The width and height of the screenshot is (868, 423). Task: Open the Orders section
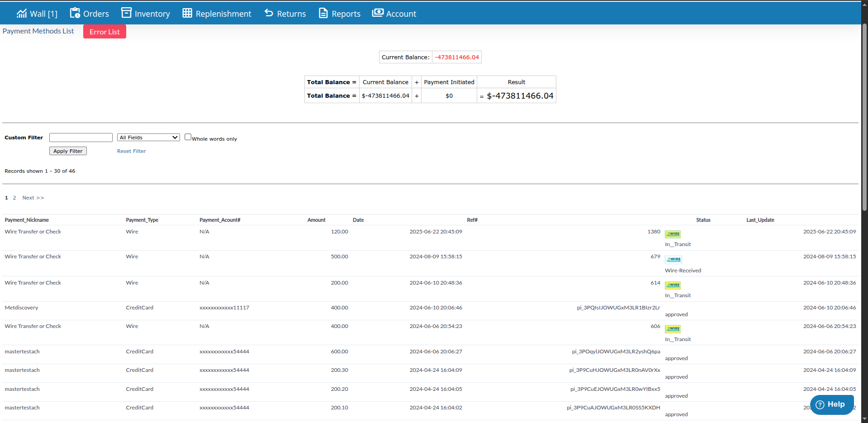tap(89, 13)
